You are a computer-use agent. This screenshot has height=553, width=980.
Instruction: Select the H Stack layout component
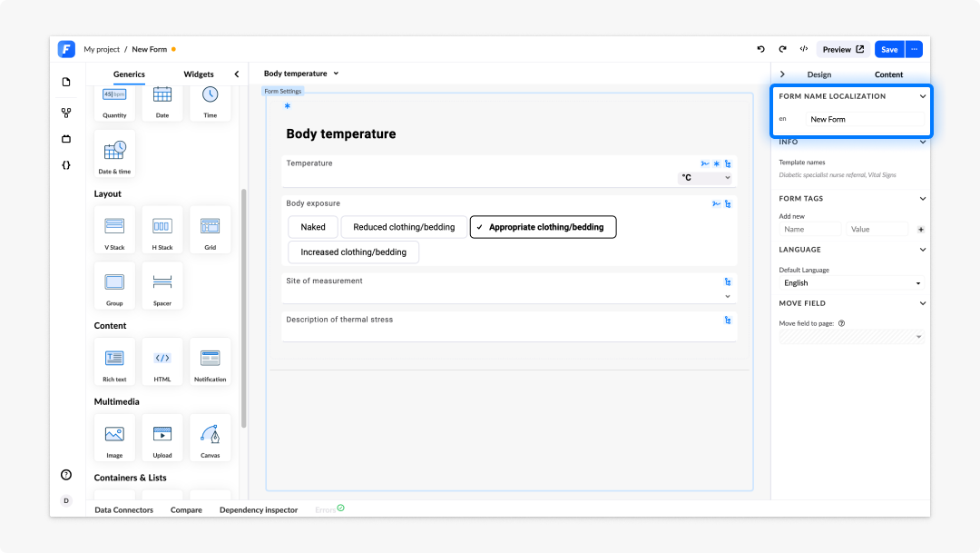[x=162, y=230]
